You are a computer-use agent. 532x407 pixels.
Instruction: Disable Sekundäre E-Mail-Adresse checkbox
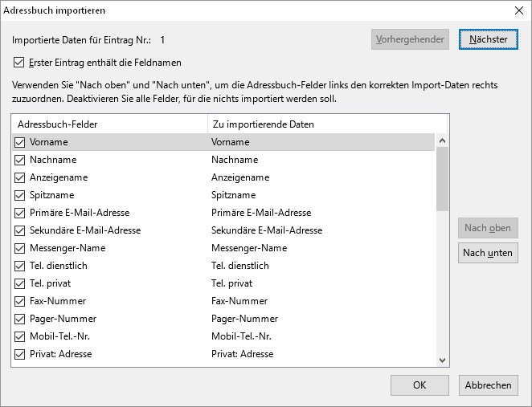pos(19,230)
